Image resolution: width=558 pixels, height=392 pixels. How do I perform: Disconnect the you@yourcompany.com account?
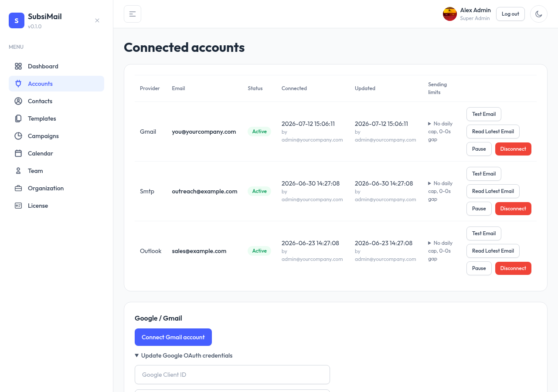pos(513,149)
